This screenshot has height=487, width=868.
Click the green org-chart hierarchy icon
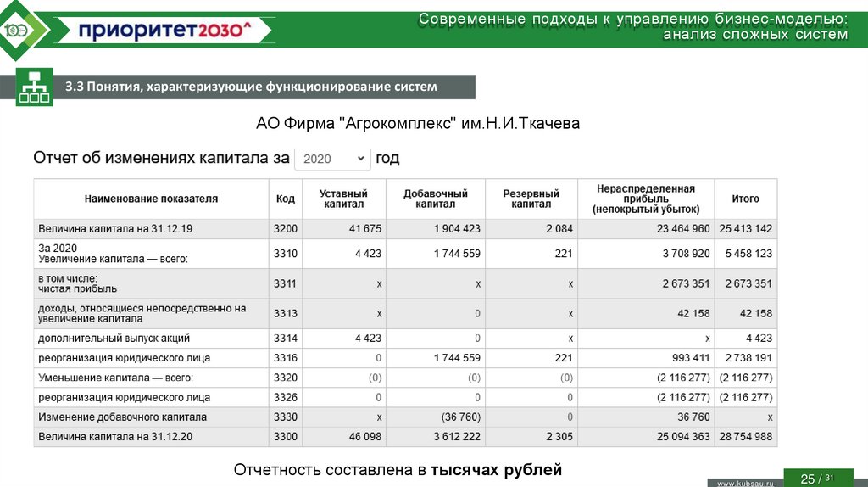[34, 87]
